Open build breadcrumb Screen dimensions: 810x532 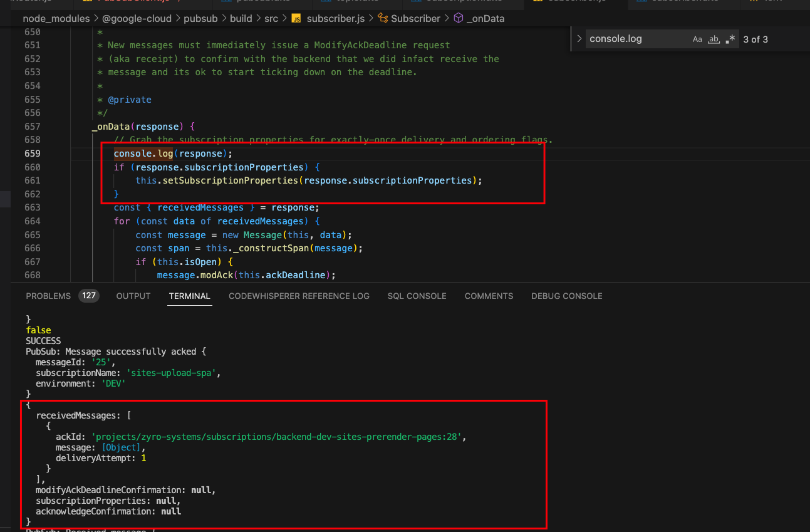pos(241,18)
